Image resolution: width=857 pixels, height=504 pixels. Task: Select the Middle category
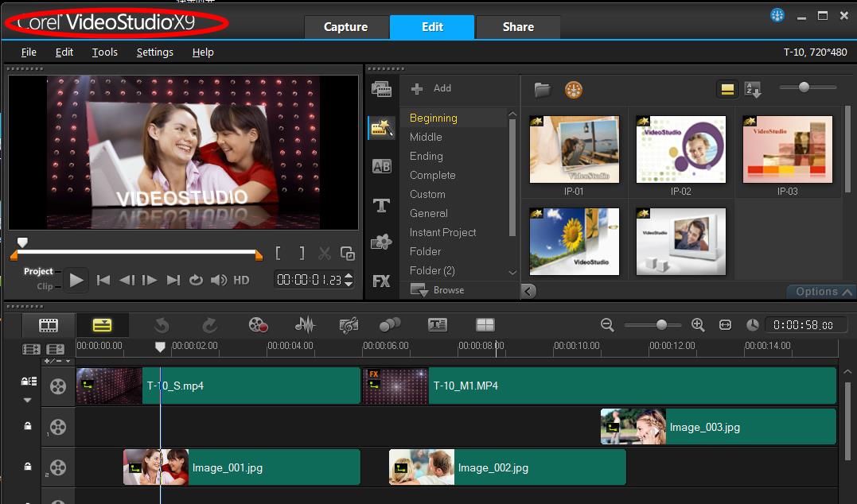(x=426, y=137)
